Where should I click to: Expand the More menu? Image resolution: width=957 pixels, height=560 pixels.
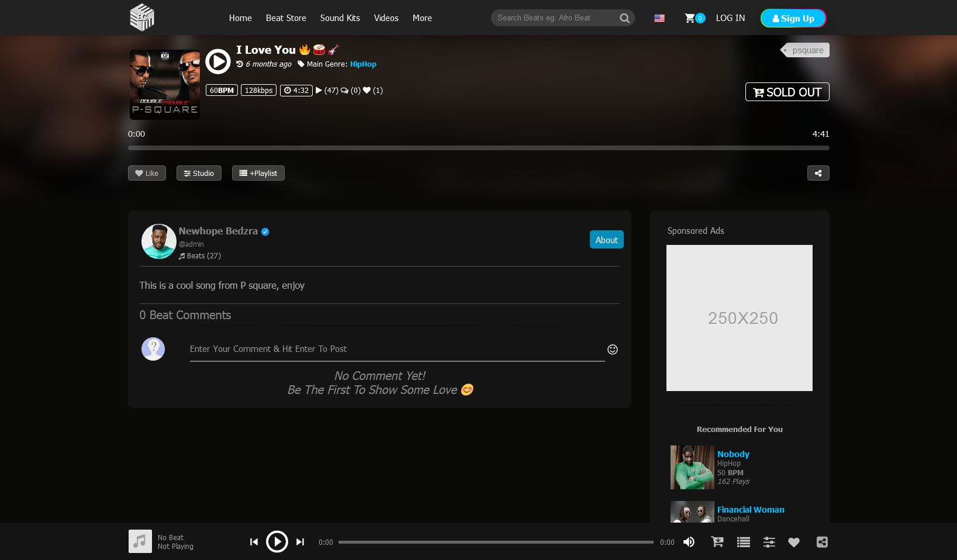click(422, 18)
